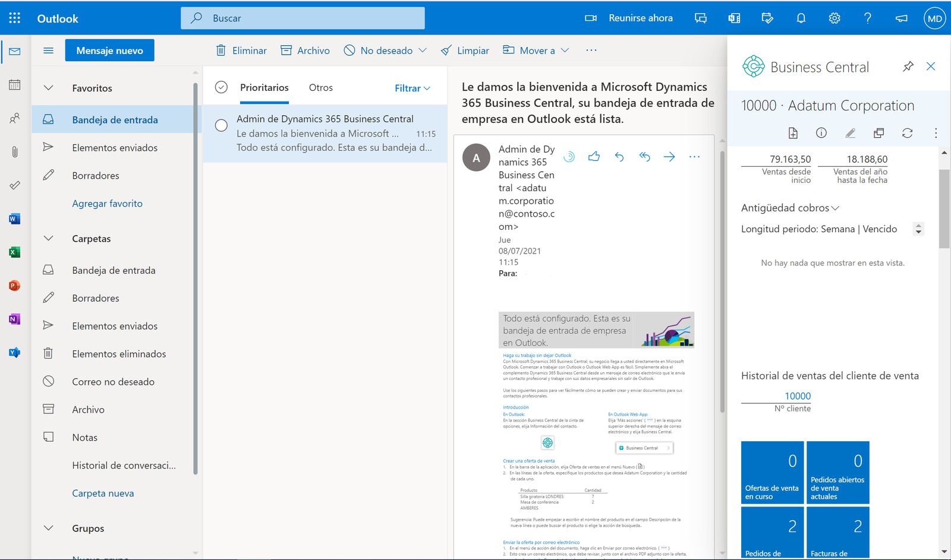Open Pedidos abiertos de venta actuales tile
This screenshot has height=560, width=951.
[x=838, y=472]
